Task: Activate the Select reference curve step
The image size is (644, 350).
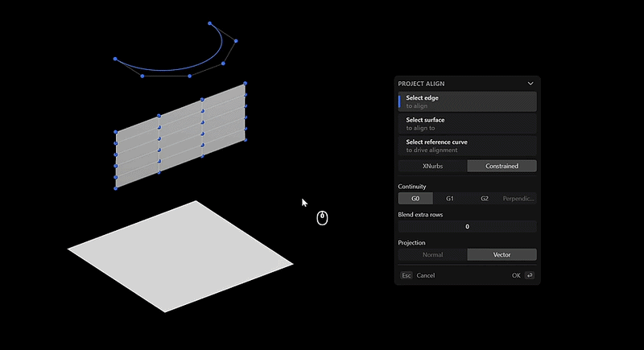Action: [468, 146]
